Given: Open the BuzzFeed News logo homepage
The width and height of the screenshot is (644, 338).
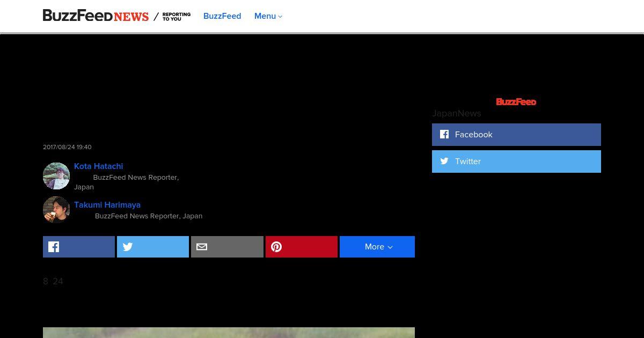Looking at the screenshot, I should pyautogui.click(x=96, y=16).
